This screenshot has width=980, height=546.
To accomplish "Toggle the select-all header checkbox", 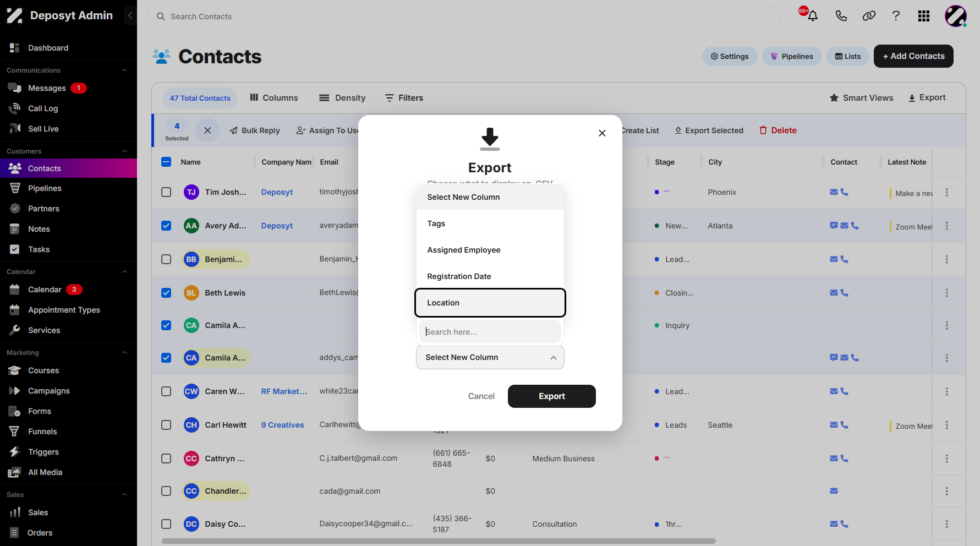I will (166, 162).
